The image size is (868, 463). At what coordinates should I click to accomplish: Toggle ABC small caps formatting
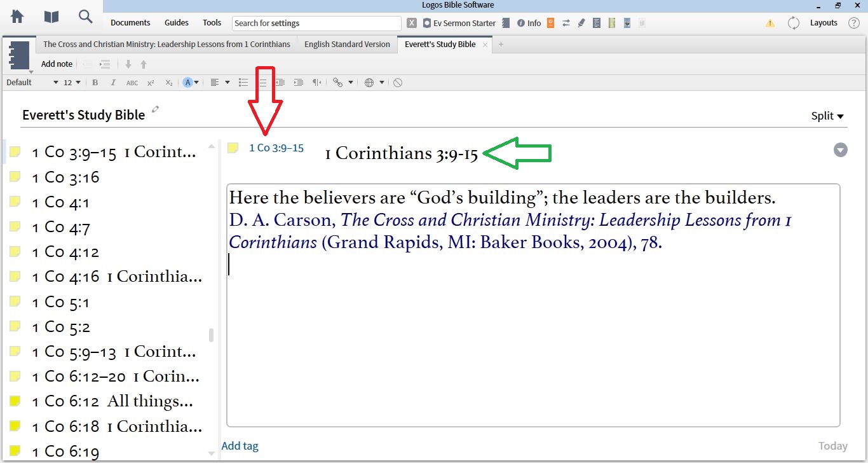[132, 83]
